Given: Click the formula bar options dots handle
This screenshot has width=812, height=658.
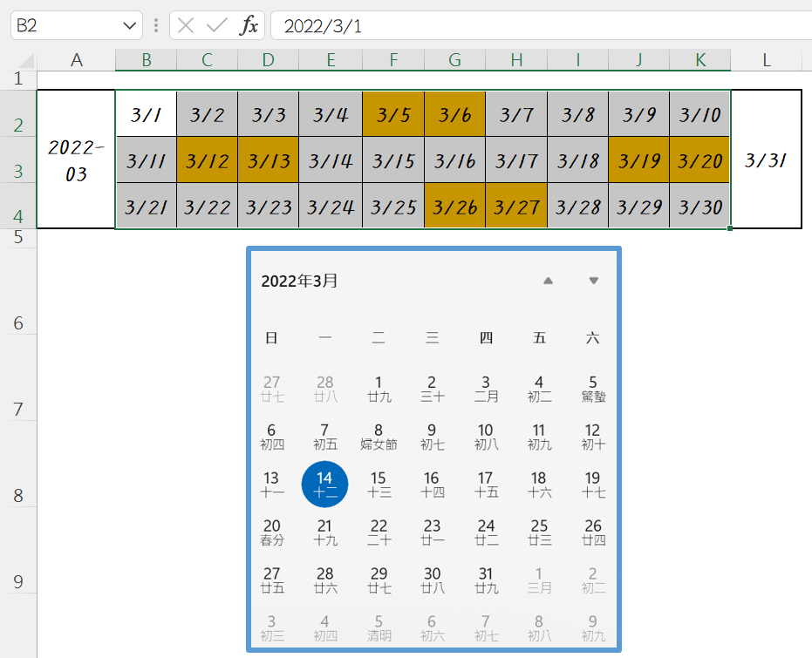Looking at the screenshot, I should (x=156, y=25).
